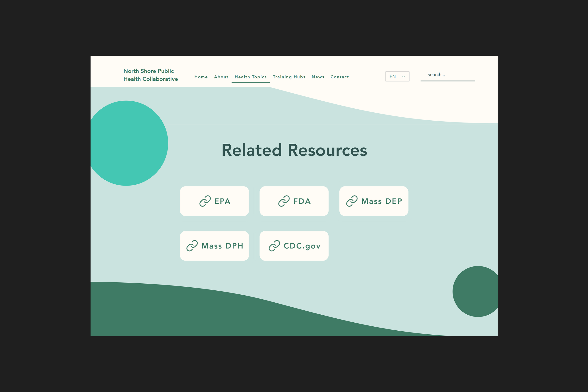Navigate to Training Hubs
Screen dimensions: 588x392
289,77
